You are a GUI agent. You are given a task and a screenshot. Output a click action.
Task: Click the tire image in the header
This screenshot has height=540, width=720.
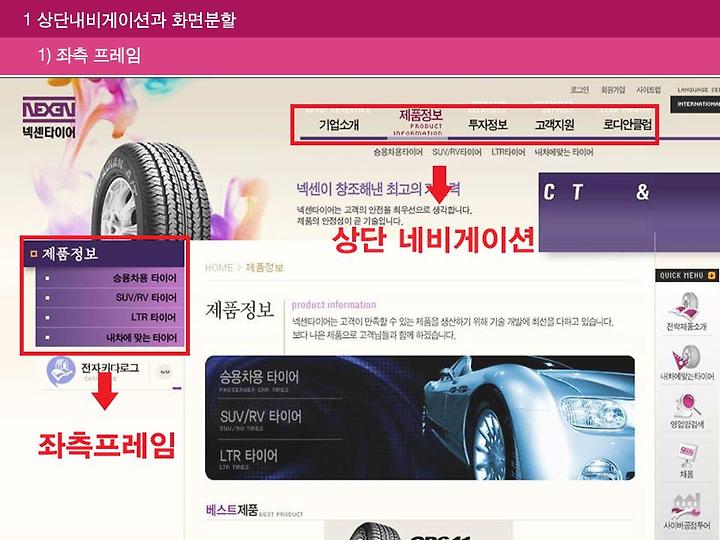point(149,193)
